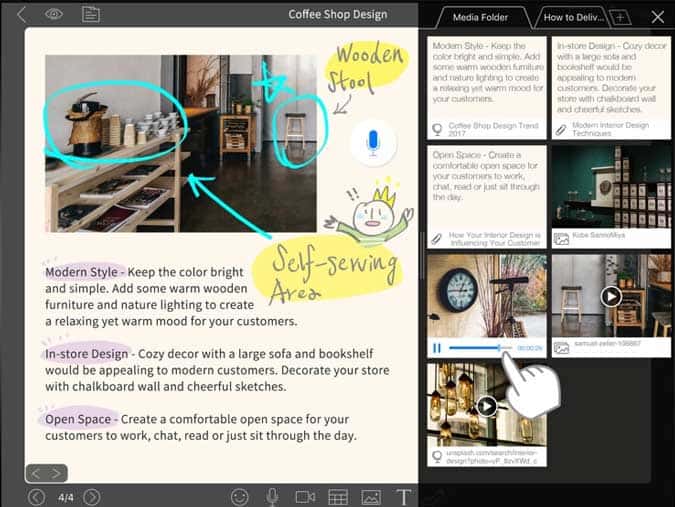This screenshot has height=507, width=675.
Task: Click image icon beside Kobe SannoMiya label
Action: click(561, 238)
